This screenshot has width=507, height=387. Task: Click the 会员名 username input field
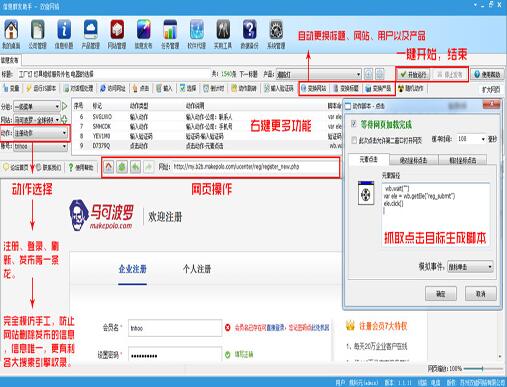(175, 328)
